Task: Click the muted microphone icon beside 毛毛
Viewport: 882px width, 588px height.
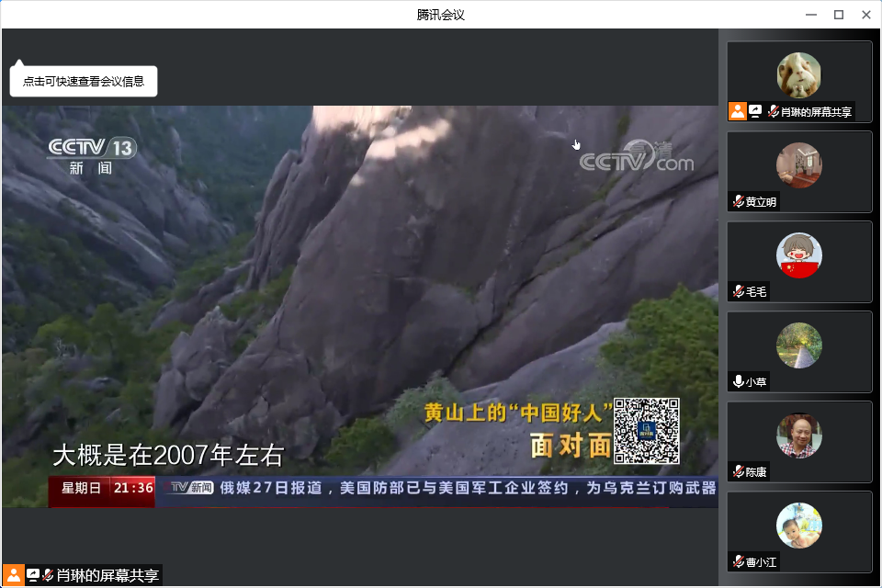Action: [x=738, y=292]
